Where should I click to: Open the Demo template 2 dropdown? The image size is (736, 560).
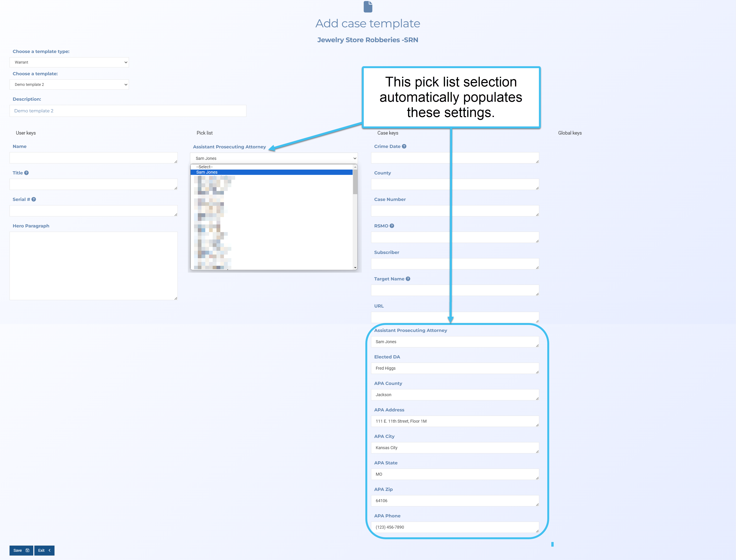tap(69, 85)
